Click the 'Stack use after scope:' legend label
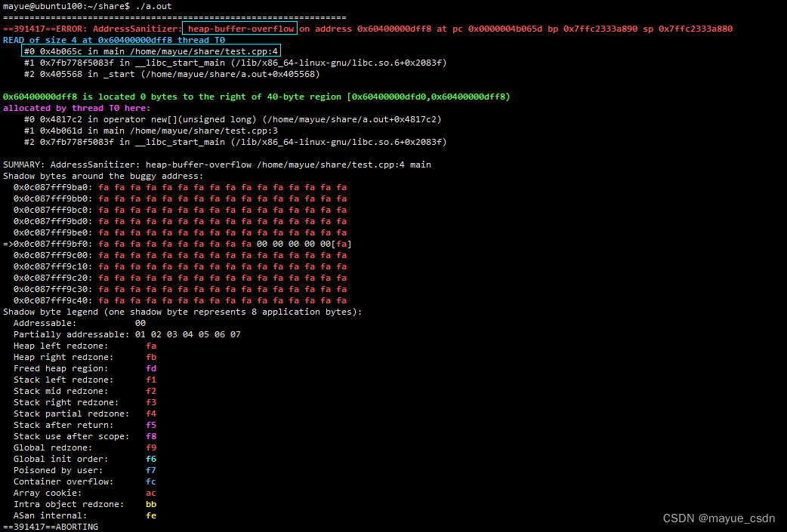The height and width of the screenshot is (532, 787). [x=71, y=437]
